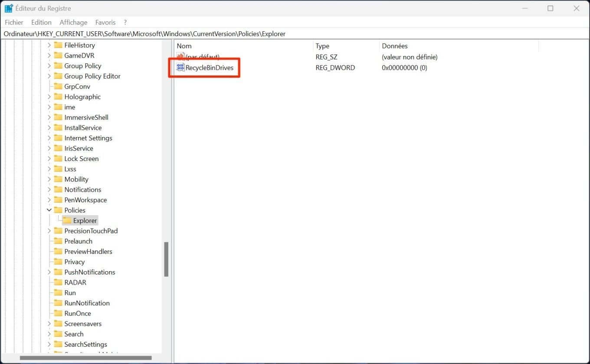The height and width of the screenshot is (364, 590).
Task: Select the Internet Settings key
Action: [88, 138]
